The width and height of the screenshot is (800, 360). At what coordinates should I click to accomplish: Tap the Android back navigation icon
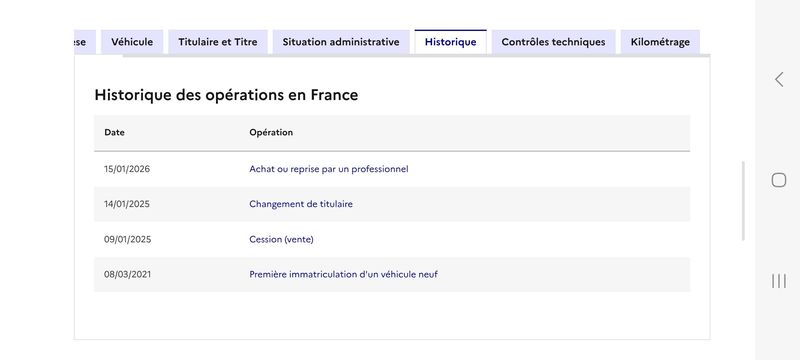click(x=779, y=80)
